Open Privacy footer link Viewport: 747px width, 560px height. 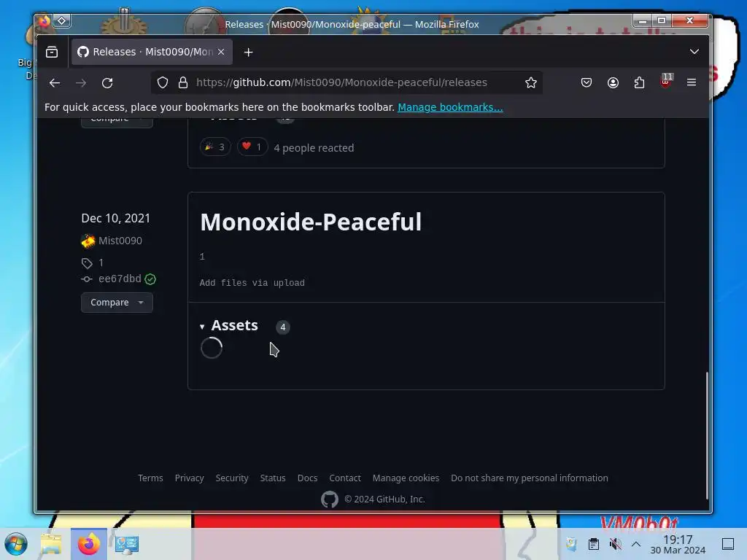[189, 478]
